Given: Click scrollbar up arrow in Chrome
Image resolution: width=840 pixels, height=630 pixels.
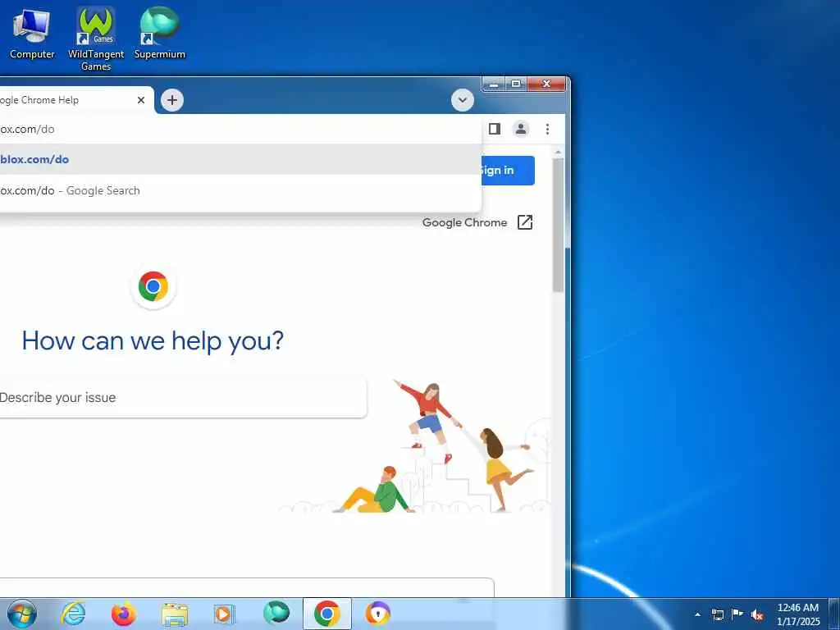Looking at the screenshot, I should [558, 153].
